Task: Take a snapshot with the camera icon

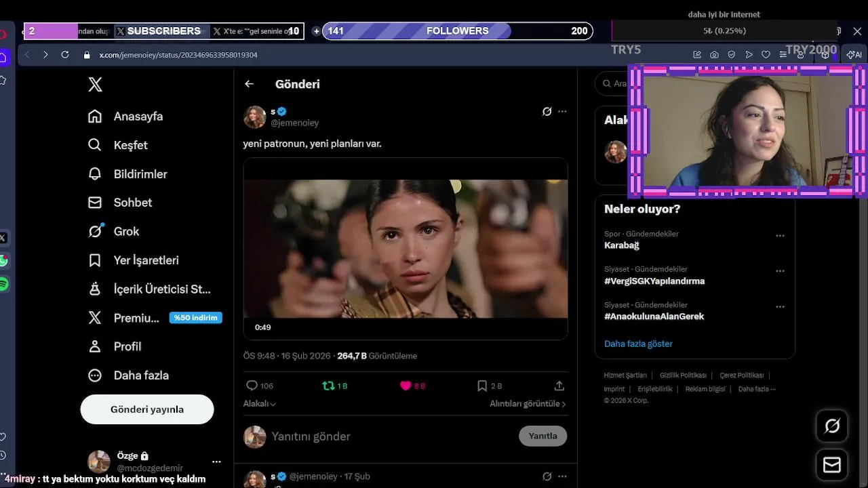Action: (714, 55)
